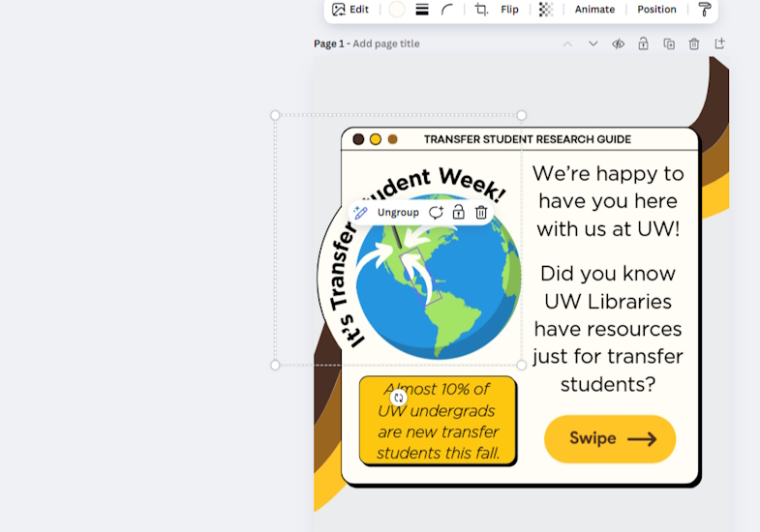The height and width of the screenshot is (532, 760).
Task: Select the 'TRANSFER STUDENT RESEARCH GUIDE' heading
Action: (528, 139)
